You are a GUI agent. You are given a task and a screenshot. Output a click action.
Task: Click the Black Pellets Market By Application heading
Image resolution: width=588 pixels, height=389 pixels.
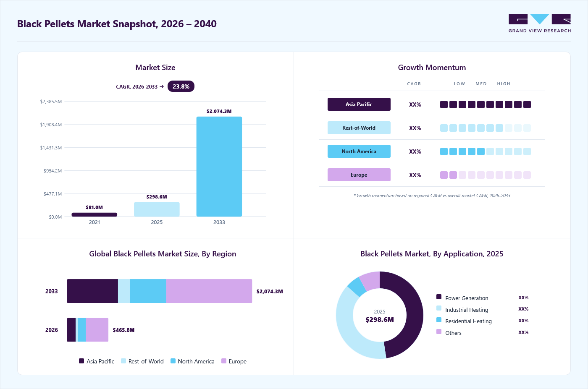click(432, 254)
